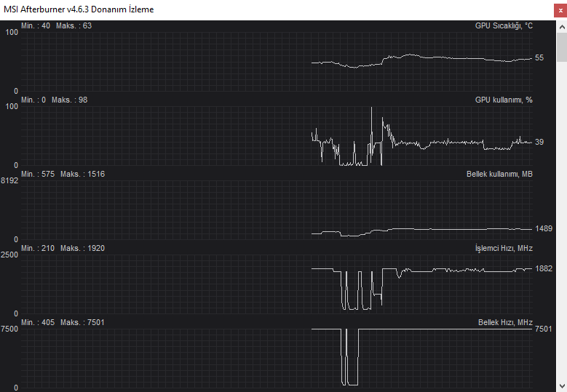This screenshot has width=567, height=392.
Task: Select the Bellek kullanımı, MB graph label
Action: tap(499, 174)
